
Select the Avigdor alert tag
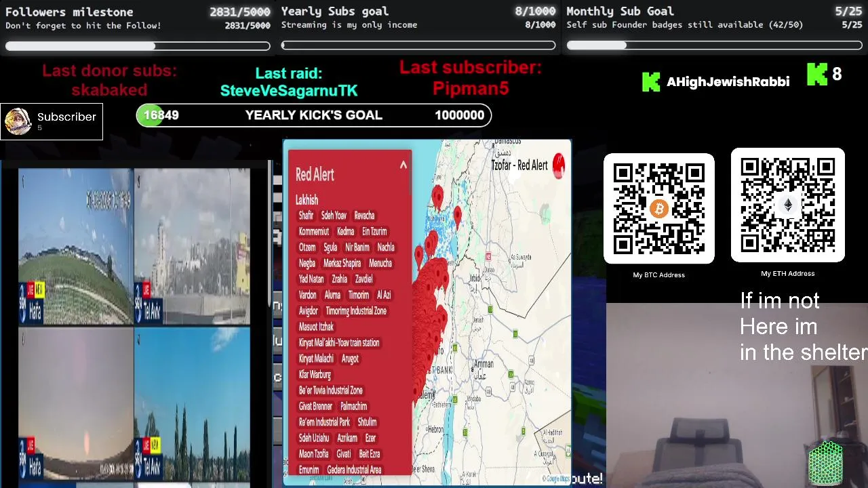tap(309, 311)
